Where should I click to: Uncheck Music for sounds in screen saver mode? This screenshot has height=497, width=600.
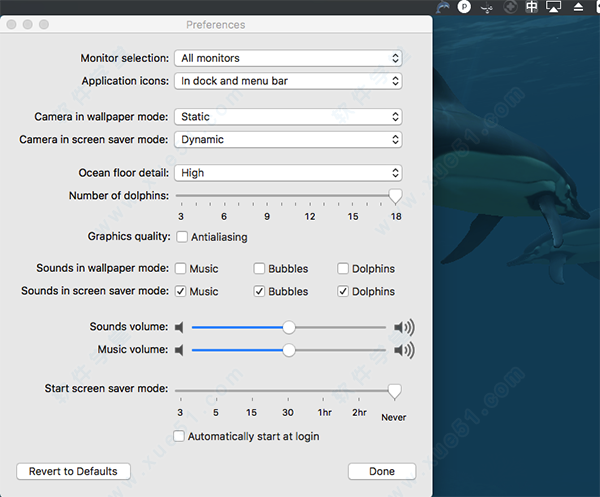pyautogui.click(x=181, y=292)
